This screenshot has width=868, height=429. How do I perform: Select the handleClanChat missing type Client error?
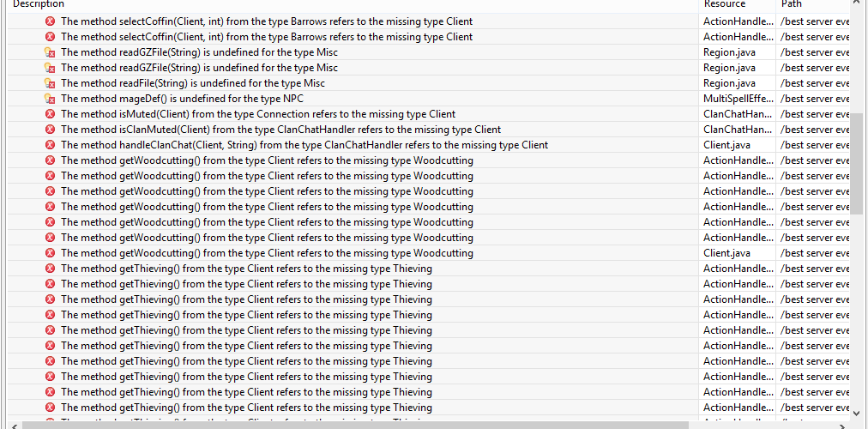(x=304, y=145)
